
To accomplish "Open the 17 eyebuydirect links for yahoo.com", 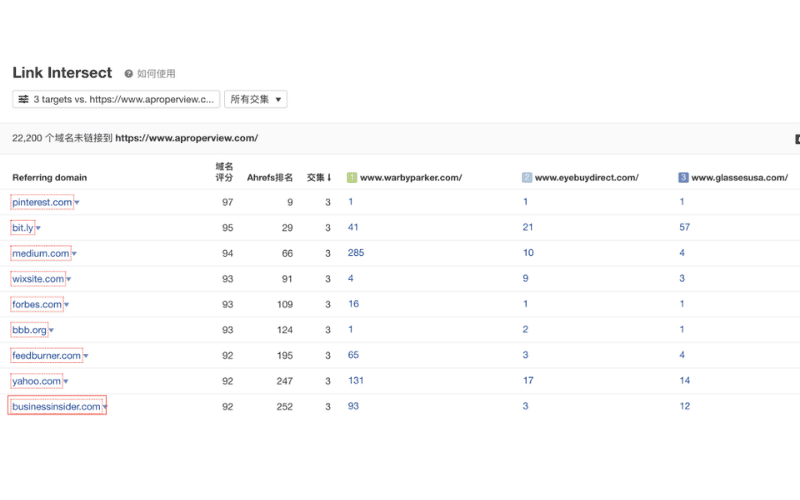I will 528,380.
